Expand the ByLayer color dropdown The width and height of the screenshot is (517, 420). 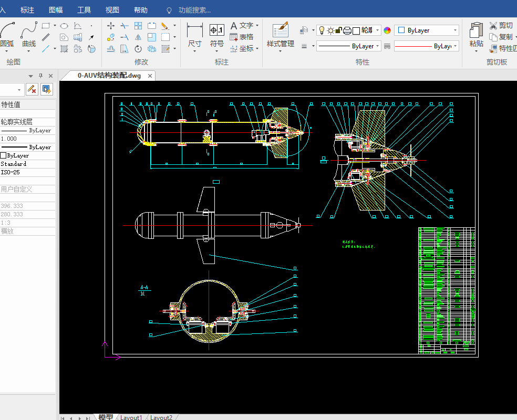tap(426, 30)
